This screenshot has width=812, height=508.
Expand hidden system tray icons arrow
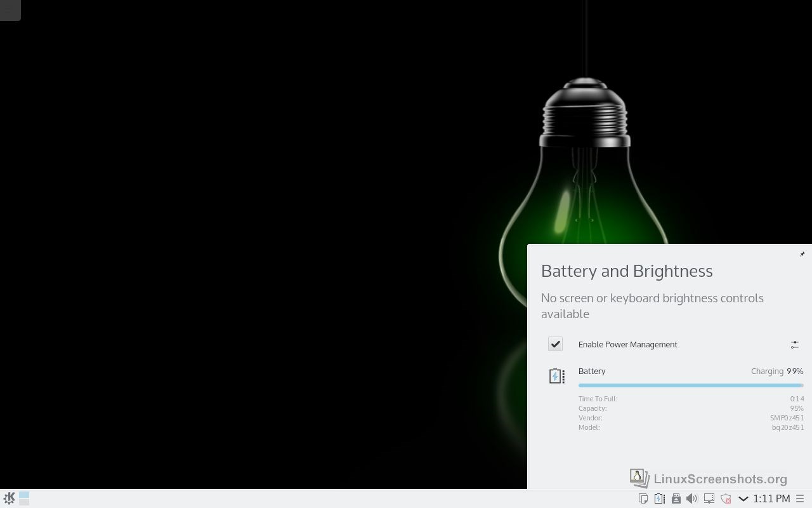pyautogui.click(x=743, y=498)
